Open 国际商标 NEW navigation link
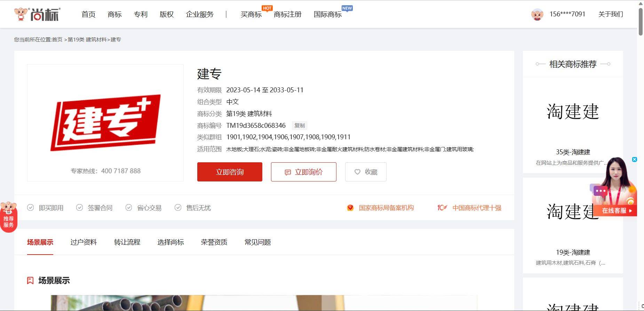Viewport: 644px width, 311px height. 328,14
